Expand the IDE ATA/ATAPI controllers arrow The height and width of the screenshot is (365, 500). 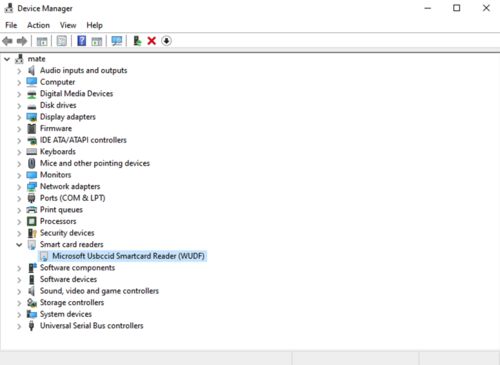click(x=19, y=140)
